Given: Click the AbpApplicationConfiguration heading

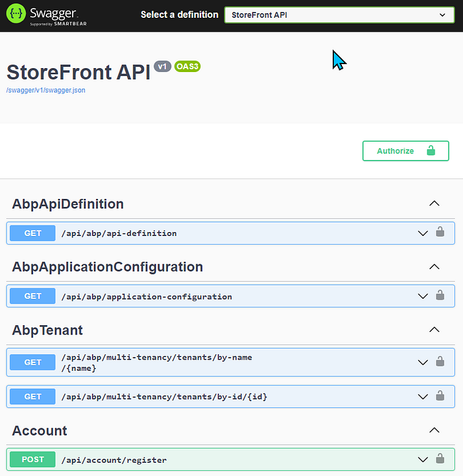Looking at the screenshot, I should (107, 267).
